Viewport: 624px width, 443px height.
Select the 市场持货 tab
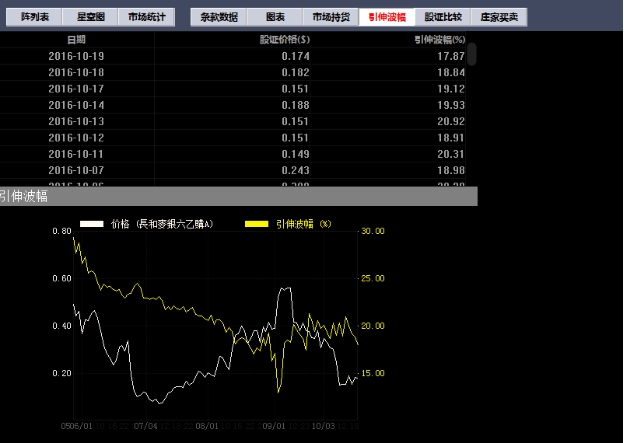click(330, 17)
